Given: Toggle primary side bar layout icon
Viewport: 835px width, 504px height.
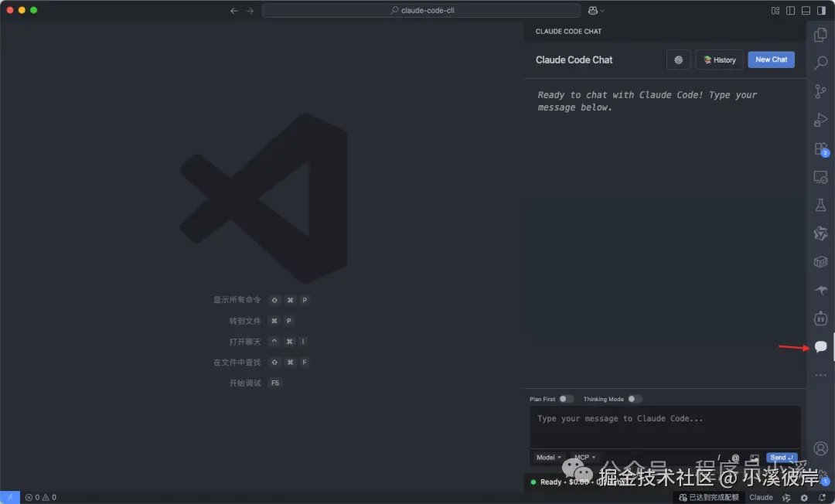Looking at the screenshot, I should (791, 11).
